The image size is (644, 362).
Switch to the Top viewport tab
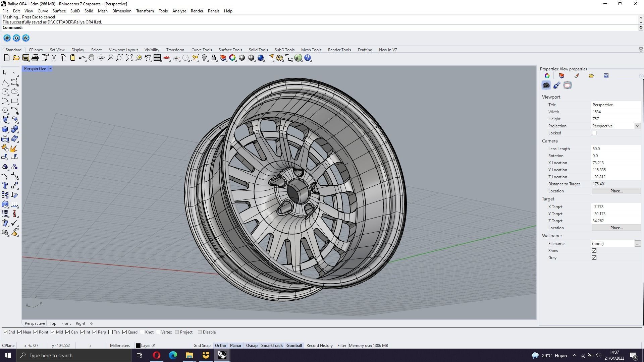[53, 323]
